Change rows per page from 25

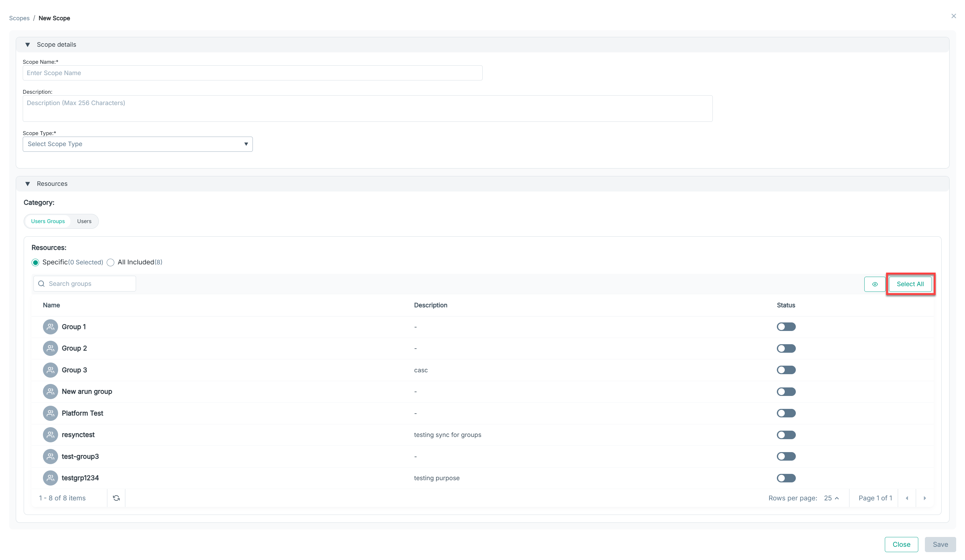pos(831,498)
